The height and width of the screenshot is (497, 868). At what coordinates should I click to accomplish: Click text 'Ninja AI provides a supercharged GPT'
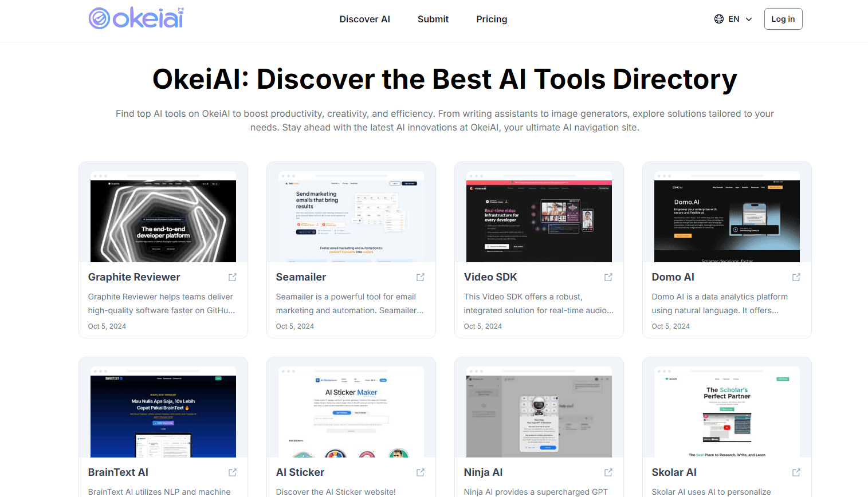click(536, 492)
